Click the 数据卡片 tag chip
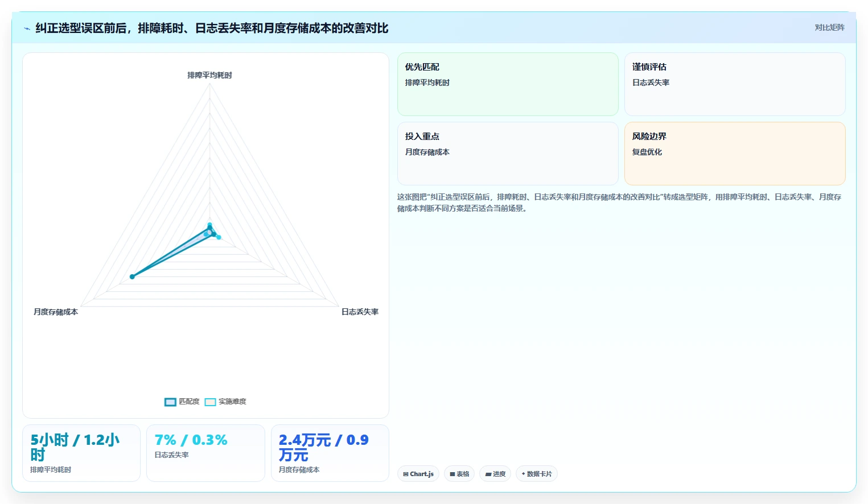Image resolution: width=868 pixels, height=504 pixels. click(x=537, y=474)
